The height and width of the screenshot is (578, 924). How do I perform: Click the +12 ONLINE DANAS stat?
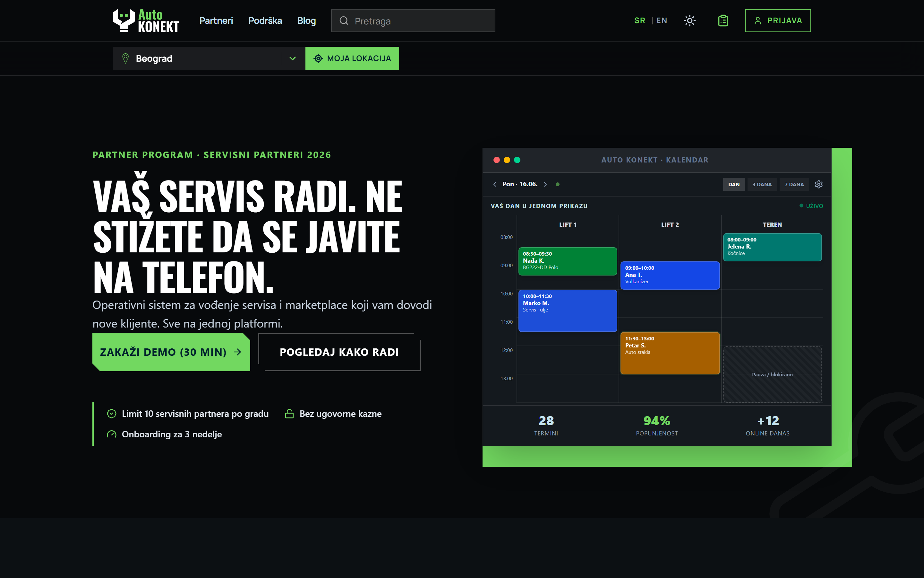(767, 425)
